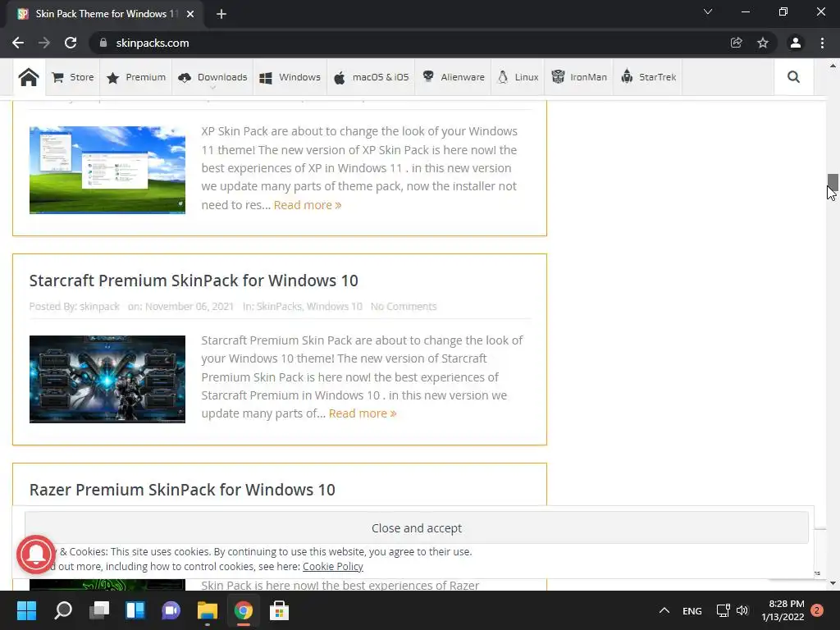Open the tab search dropdown chevron
This screenshot has width=840, height=630.
(x=708, y=11)
